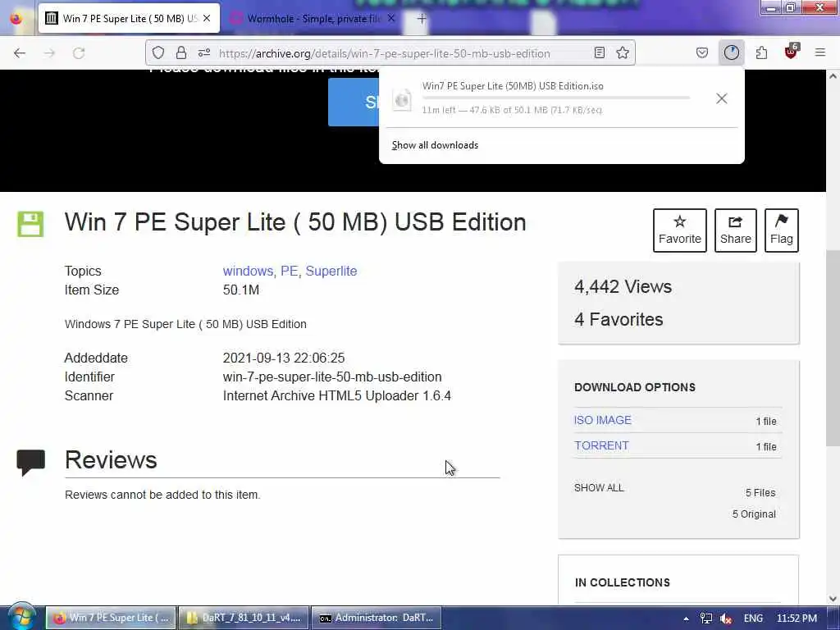Open Firefox taskbar button Win 7 PE Super Lite
The image size is (840, 630).
[111, 618]
